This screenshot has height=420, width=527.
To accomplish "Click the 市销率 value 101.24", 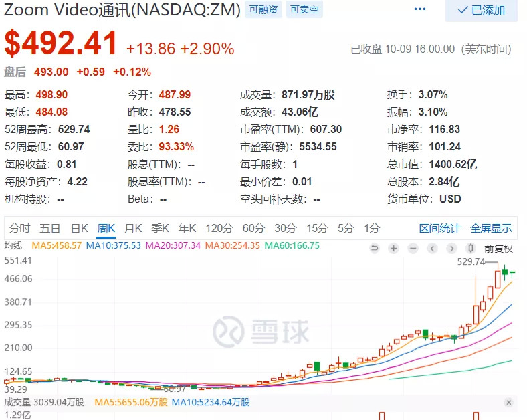I will [445, 147].
